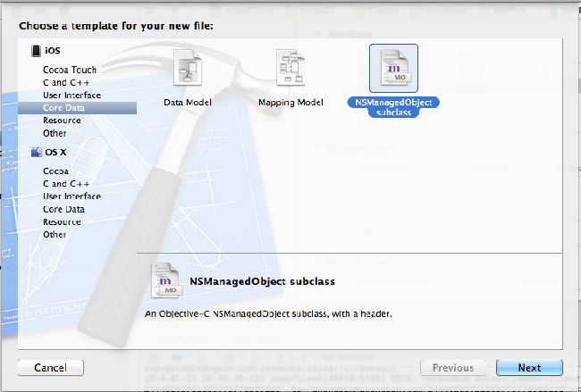Screen dimensions: 581x392
Task: Open Cocoa category under OS X
Action: click(55, 171)
